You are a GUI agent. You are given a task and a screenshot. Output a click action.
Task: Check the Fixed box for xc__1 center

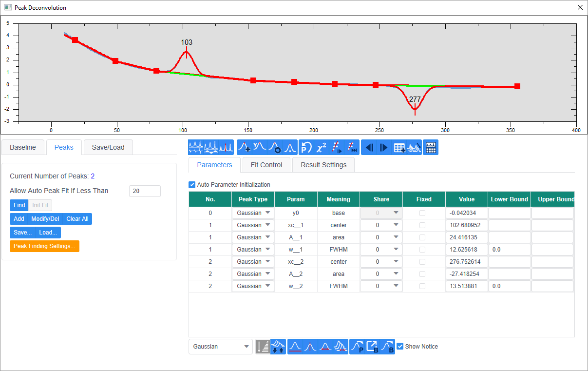422,225
